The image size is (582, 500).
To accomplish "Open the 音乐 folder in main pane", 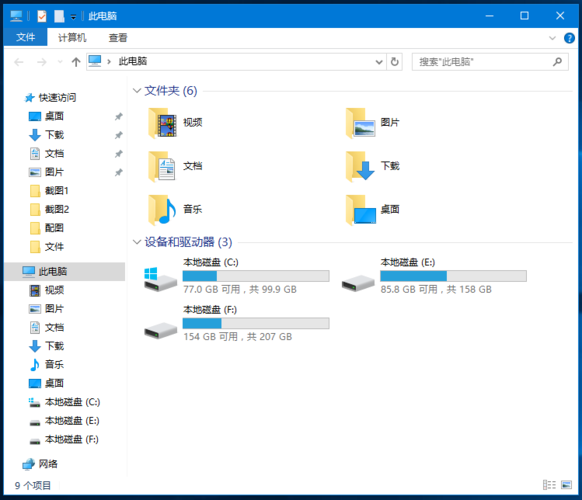I will (175, 210).
